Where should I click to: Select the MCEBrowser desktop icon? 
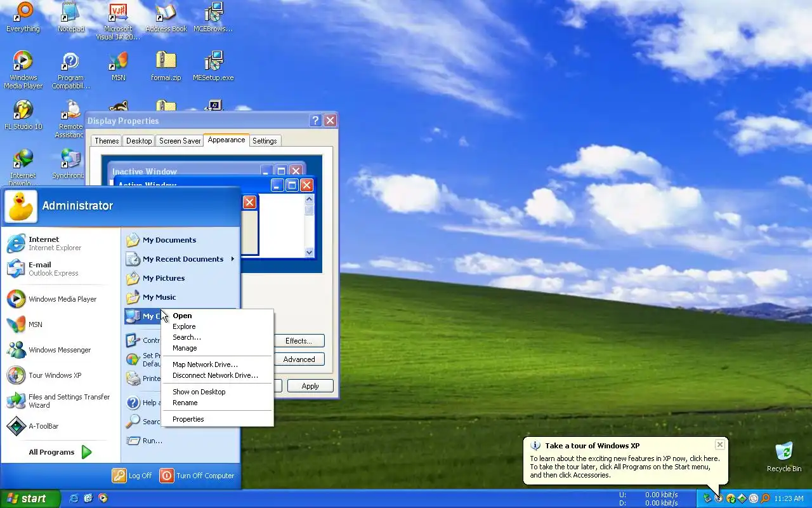tap(213, 17)
